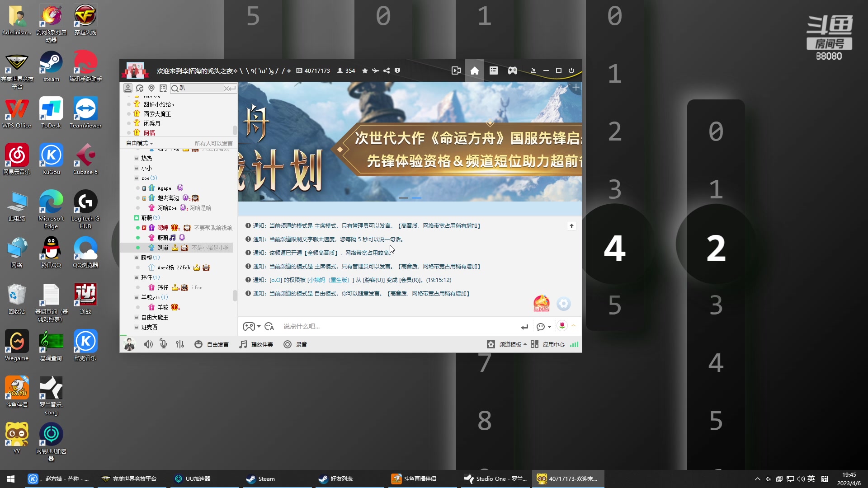Open 应用中心 from the bottom right toolbar

click(553, 344)
